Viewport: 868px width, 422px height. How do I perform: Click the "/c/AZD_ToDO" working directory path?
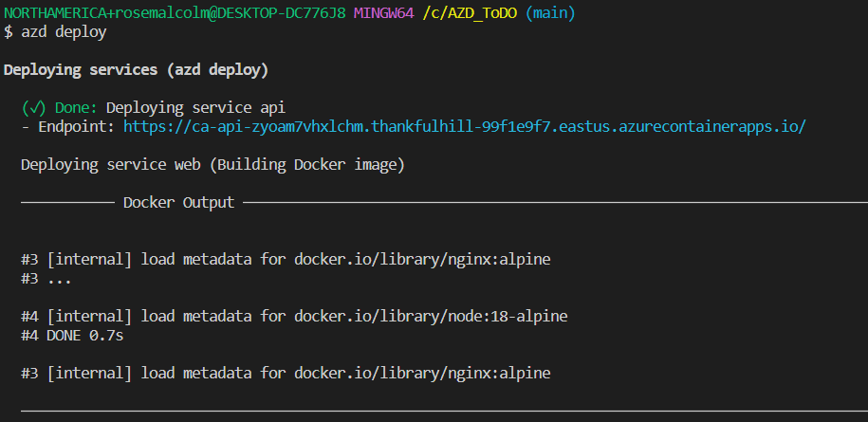click(x=470, y=13)
